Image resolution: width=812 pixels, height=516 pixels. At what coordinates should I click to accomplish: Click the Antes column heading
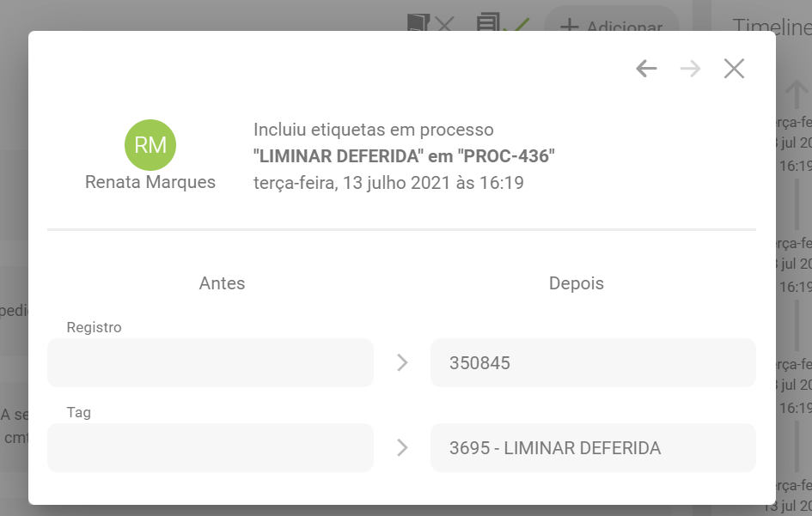click(222, 283)
